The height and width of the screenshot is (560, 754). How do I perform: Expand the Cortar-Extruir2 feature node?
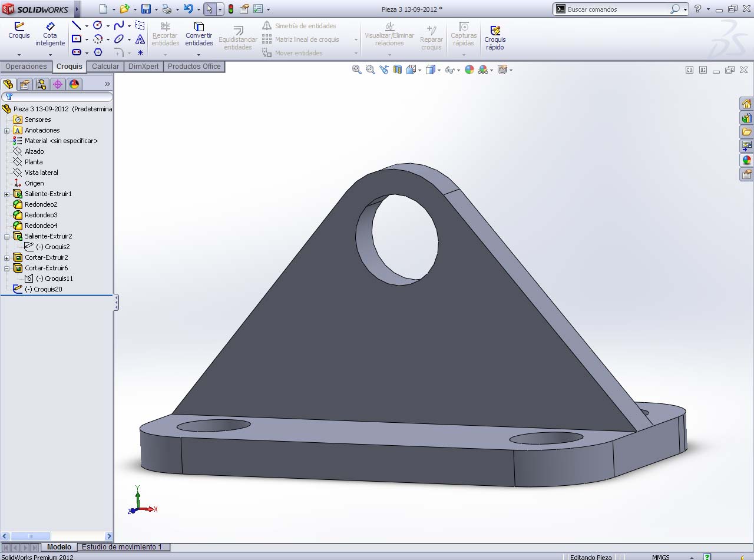[x=6, y=257]
